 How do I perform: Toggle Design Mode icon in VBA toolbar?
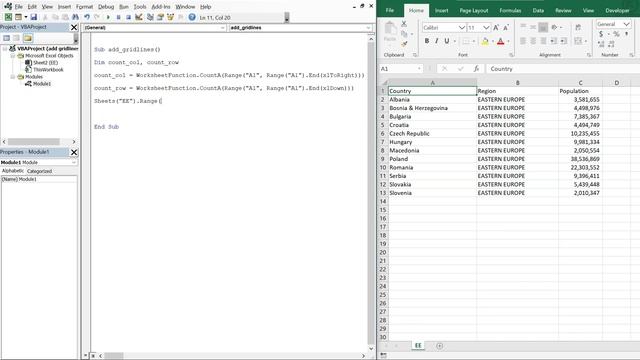pyautogui.click(x=139, y=17)
